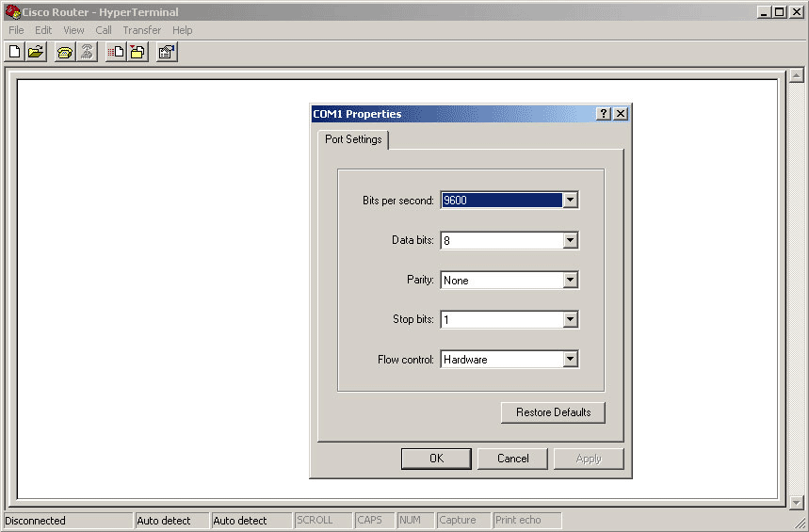Click the Call telephone toolbar icon
Image resolution: width=809 pixels, height=532 pixels.
click(65, 52)
